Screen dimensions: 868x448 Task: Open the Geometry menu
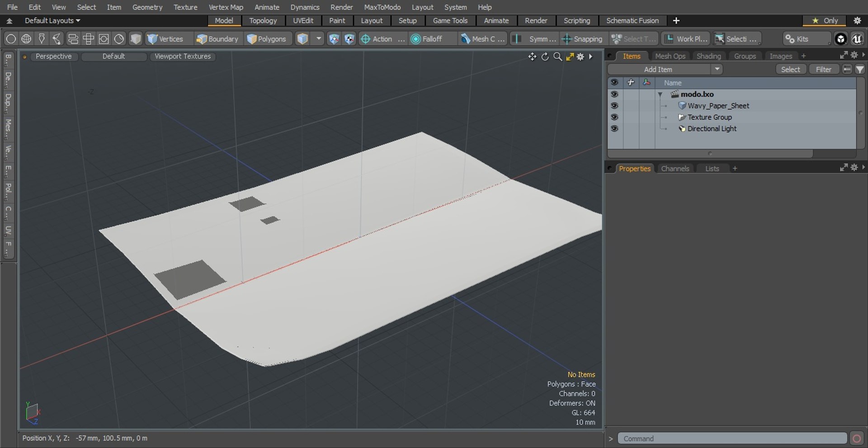point(147,7)
